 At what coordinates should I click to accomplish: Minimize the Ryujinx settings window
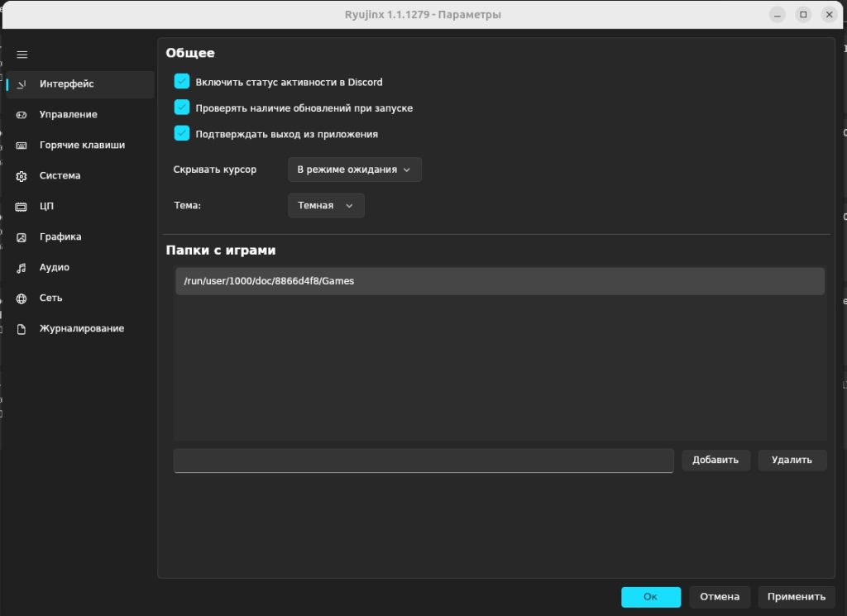pyautogui.click(x=778, y=15)
